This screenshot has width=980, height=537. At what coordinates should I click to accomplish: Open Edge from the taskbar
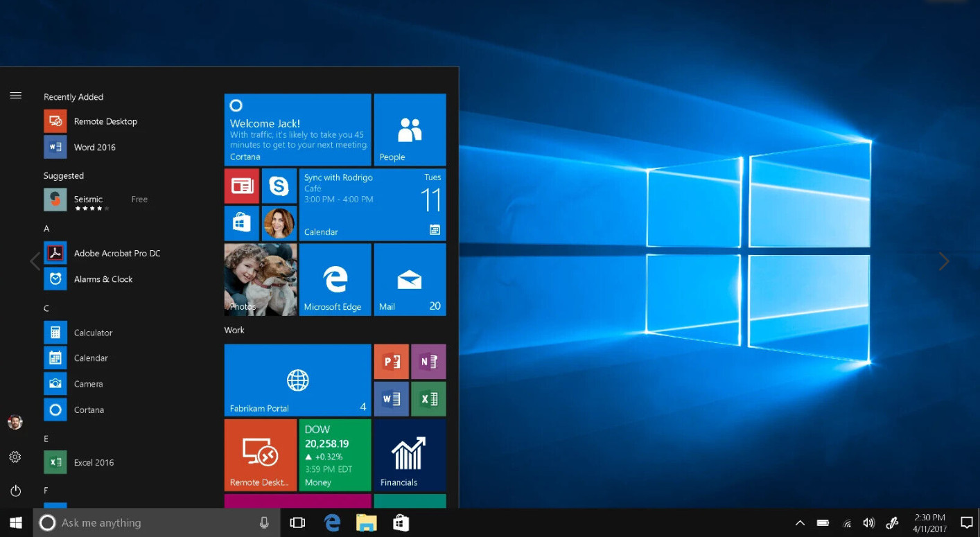pyautogui.click(x=333, y=522)
